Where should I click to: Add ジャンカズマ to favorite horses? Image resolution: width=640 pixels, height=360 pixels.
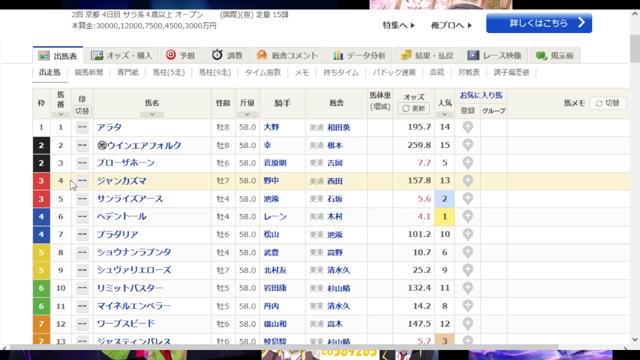click(x=468, y=180)
